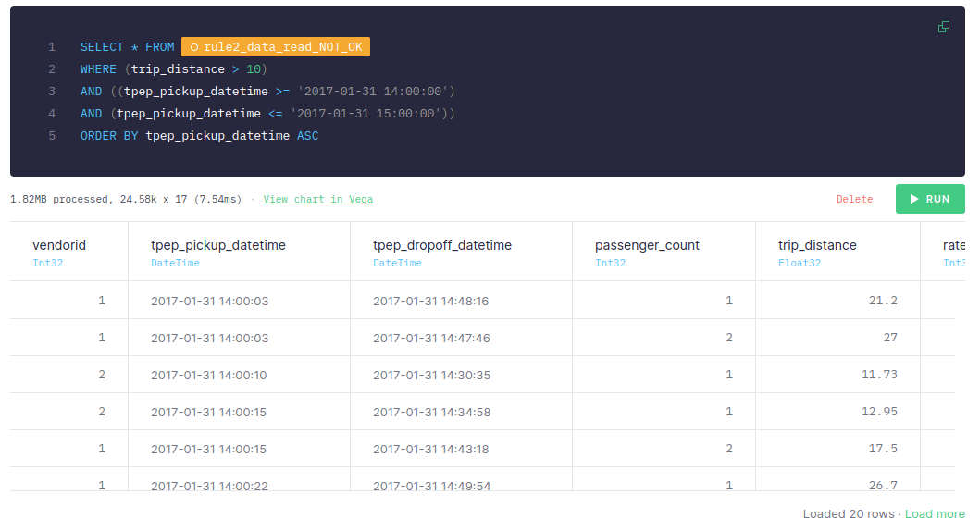The height and width of the screenshot is (531, 980).
Task: Open the View chart in Vega link
Action: [317, 199]
